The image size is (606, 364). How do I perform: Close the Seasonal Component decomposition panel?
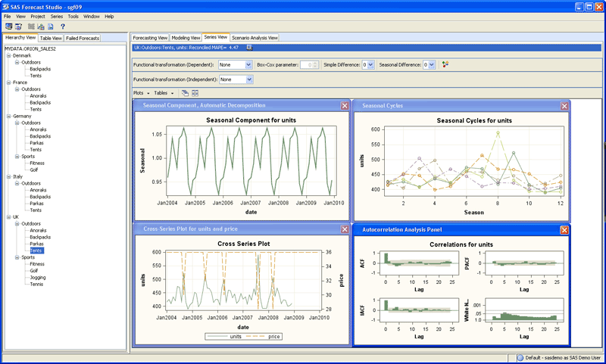coord(345,106)
